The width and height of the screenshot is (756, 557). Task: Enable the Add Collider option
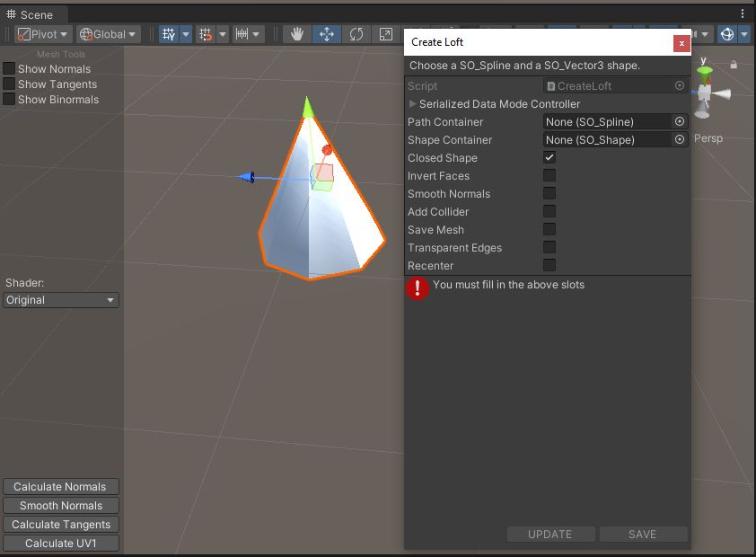(550, 211)
